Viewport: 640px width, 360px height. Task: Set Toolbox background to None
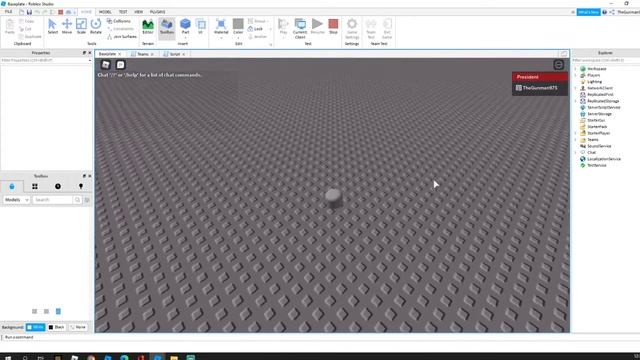point(78,327)
